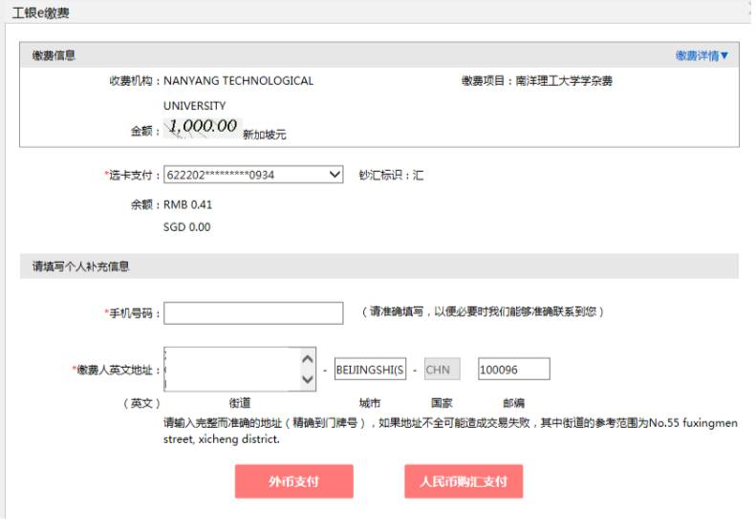Click NANYANG TECHNOLOGICAL payee name text
This screenshot has width=756, height=532.
tap(238, 81)
